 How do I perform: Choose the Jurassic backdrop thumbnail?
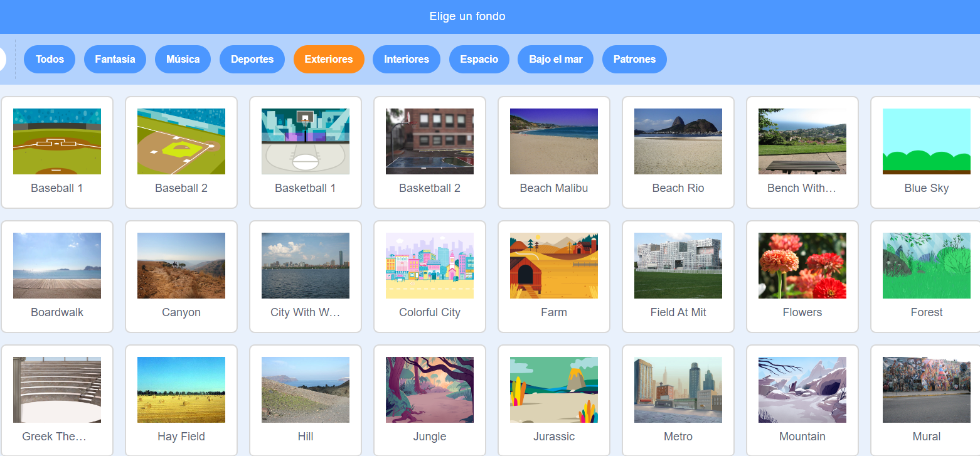click(x=554, y=390)
